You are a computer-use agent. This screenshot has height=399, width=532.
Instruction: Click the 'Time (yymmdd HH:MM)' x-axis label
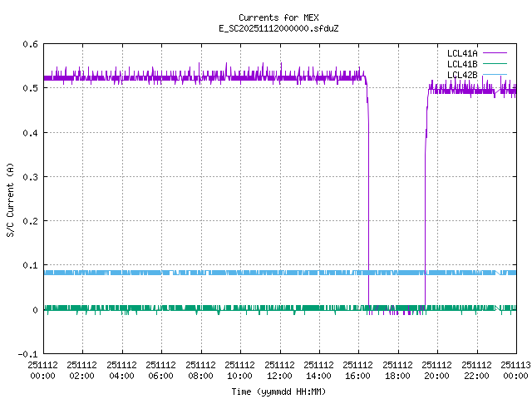(x=278, y=390)
